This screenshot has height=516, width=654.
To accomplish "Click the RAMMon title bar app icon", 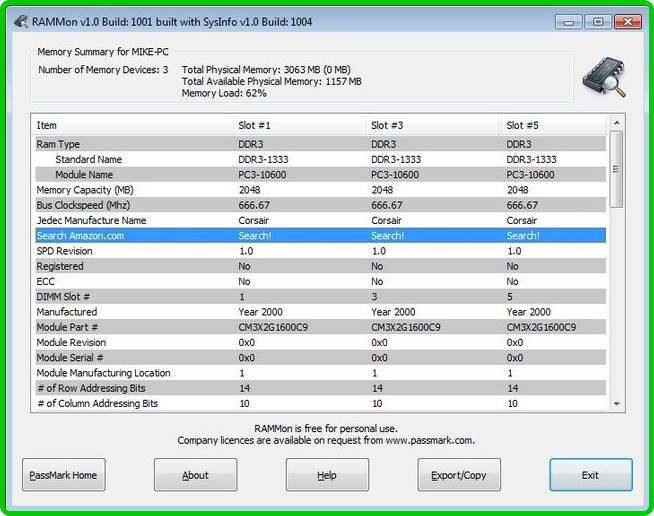I will click(x=21, y=21).
